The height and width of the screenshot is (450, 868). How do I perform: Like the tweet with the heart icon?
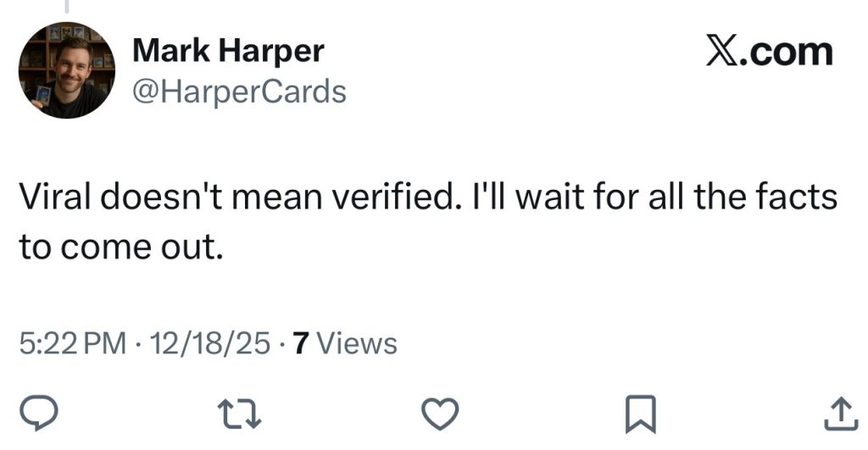(x=439, y=413)
